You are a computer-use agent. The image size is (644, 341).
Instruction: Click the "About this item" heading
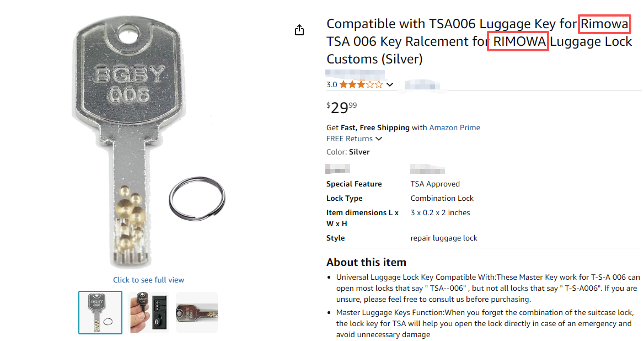(366, 262)
